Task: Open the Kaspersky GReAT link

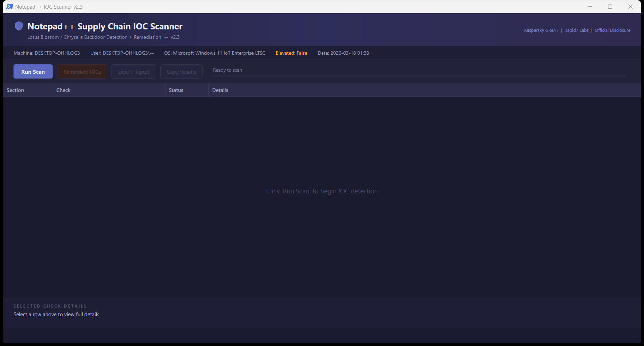Action: 541,30
